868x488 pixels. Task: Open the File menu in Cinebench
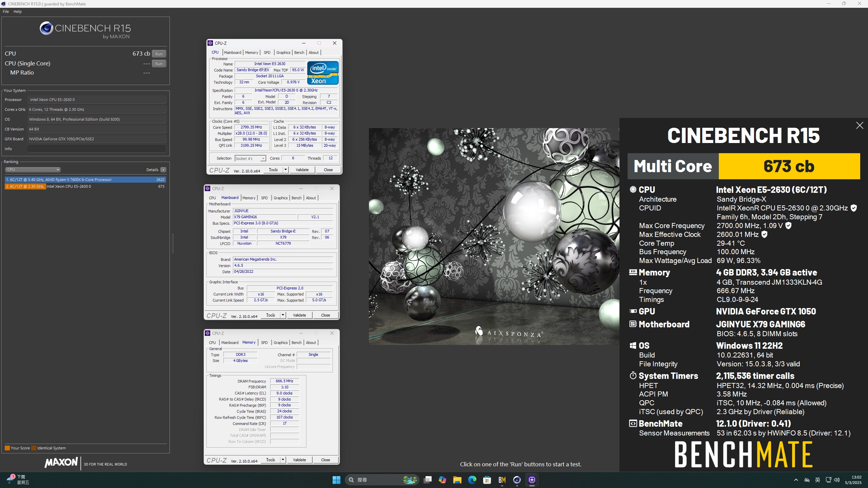click(x=6, y=12)
